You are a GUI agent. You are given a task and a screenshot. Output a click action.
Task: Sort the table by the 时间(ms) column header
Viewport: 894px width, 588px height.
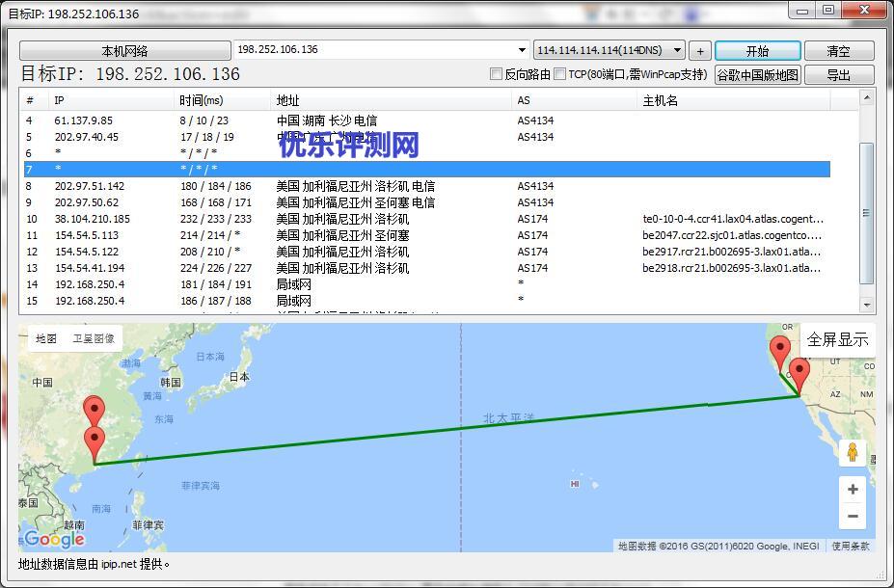pos(201,100)
